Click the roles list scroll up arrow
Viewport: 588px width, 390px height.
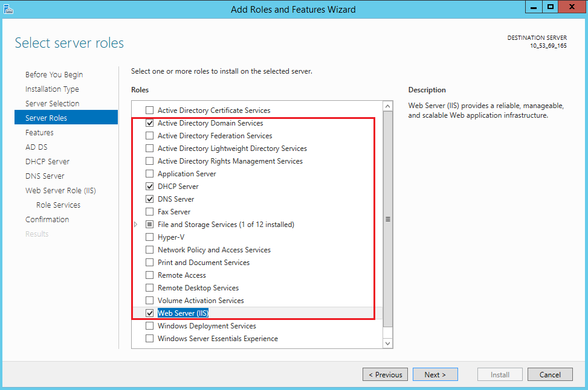click(388, 106)
